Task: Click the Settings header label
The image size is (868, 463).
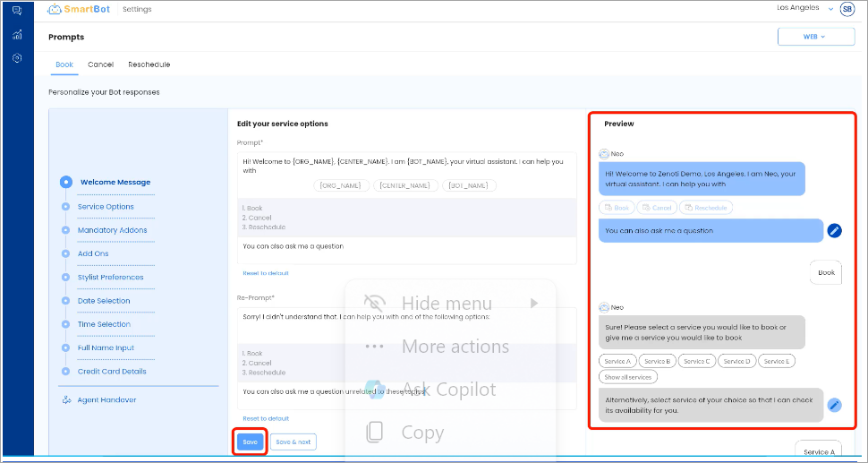Action: tap(137, 10)
